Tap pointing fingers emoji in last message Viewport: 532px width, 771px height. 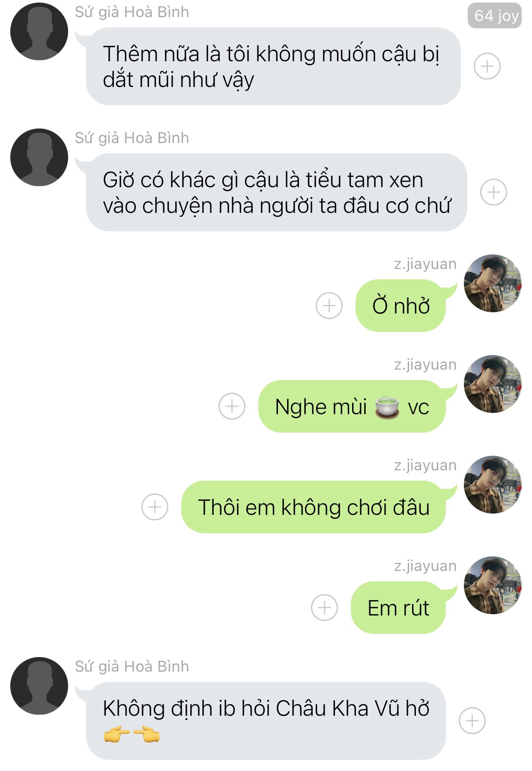pyautogui.click(x=132, y=735)
